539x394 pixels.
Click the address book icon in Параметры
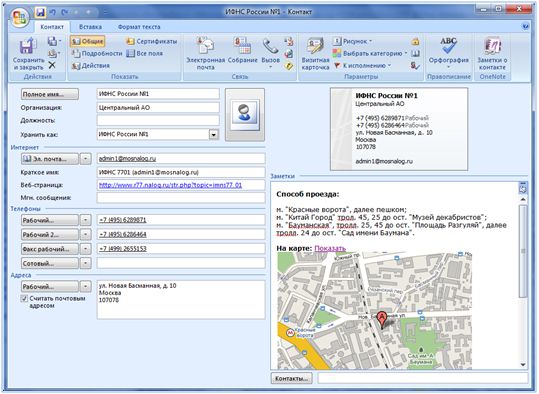tap(415, 53)
